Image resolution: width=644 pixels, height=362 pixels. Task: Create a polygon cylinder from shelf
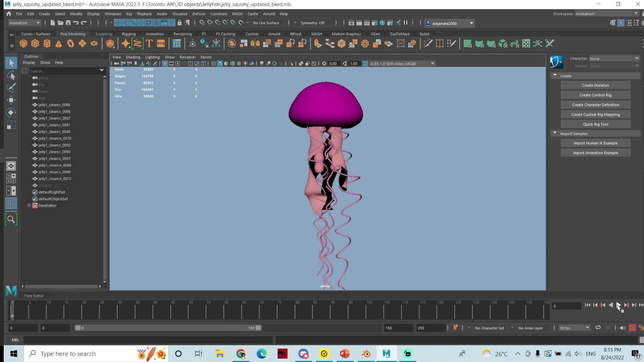[x=47, y=44]
